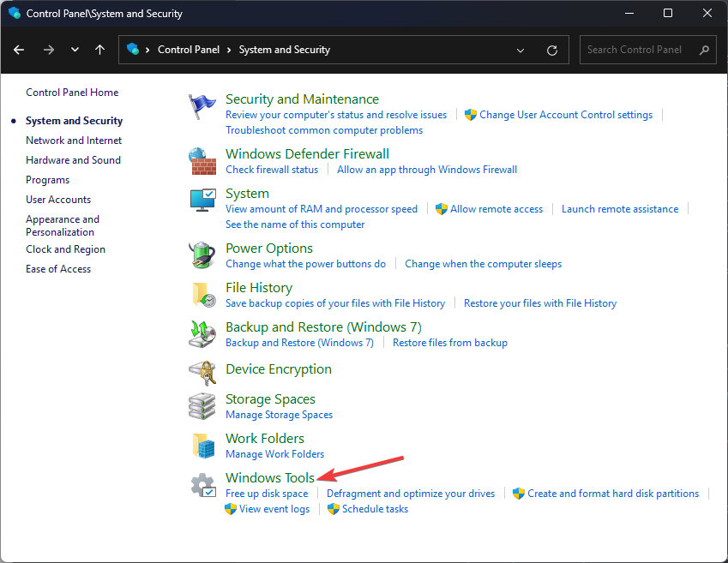
Task: Open Control Panel Home in sidebar
Action: pos(72,93)
